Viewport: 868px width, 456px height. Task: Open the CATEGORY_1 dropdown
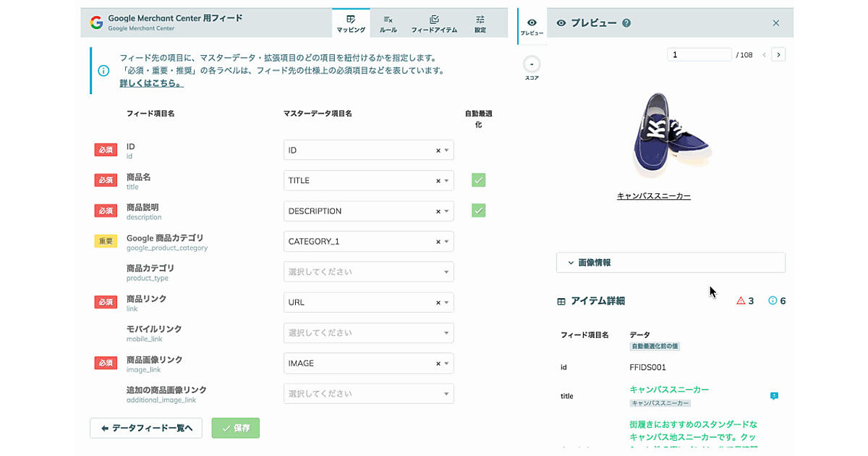tap(369, 241)
